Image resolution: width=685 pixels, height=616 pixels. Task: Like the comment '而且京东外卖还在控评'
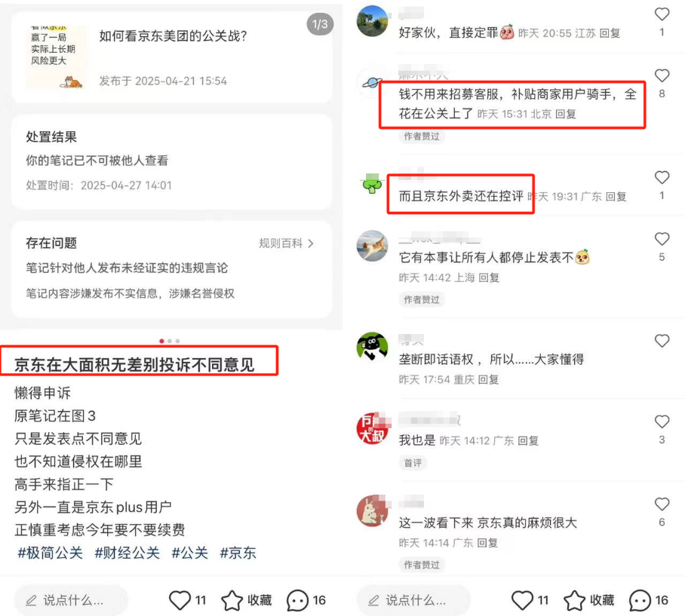tap(662, 177)
